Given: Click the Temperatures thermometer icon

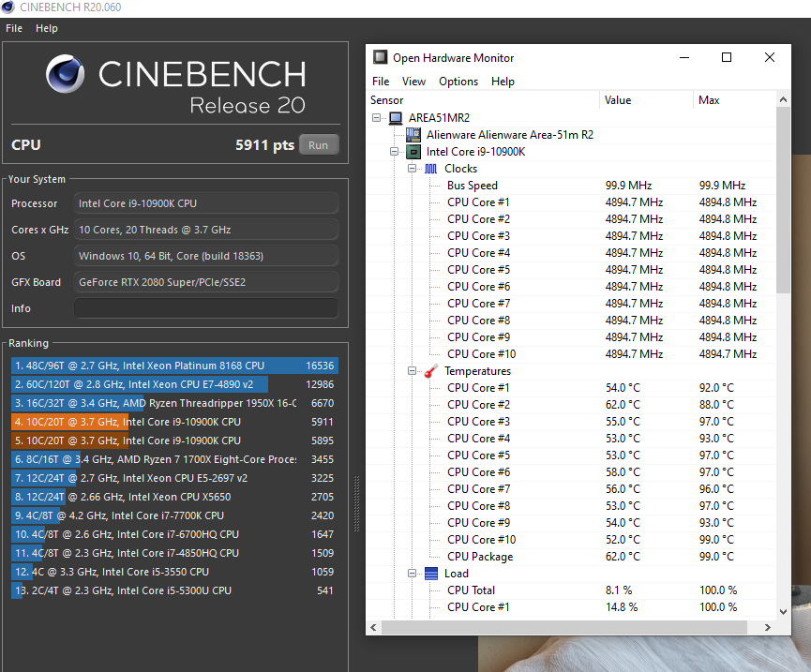Looking at the screenshot, I should pos(431,371).
